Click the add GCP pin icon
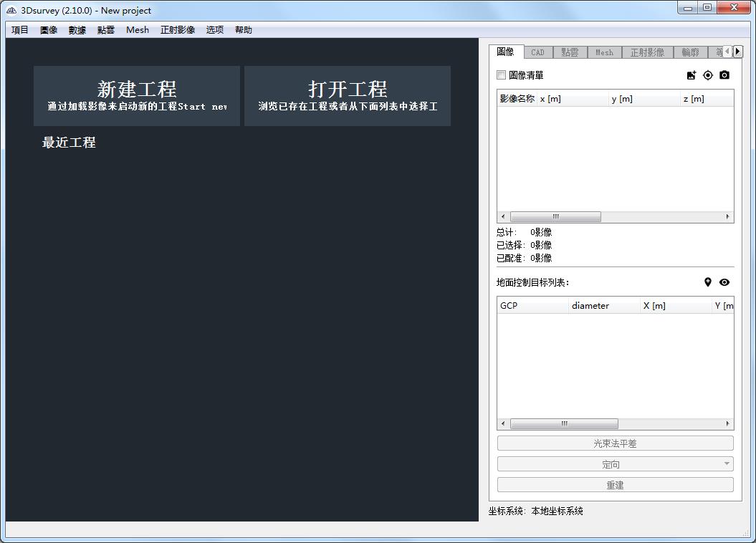756x543 pixels. (707, 282)
